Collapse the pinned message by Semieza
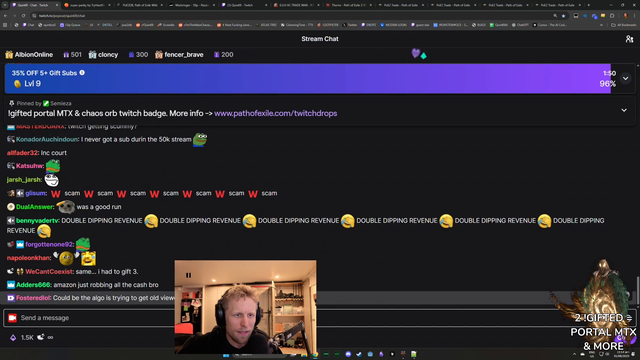 (624, 110)
